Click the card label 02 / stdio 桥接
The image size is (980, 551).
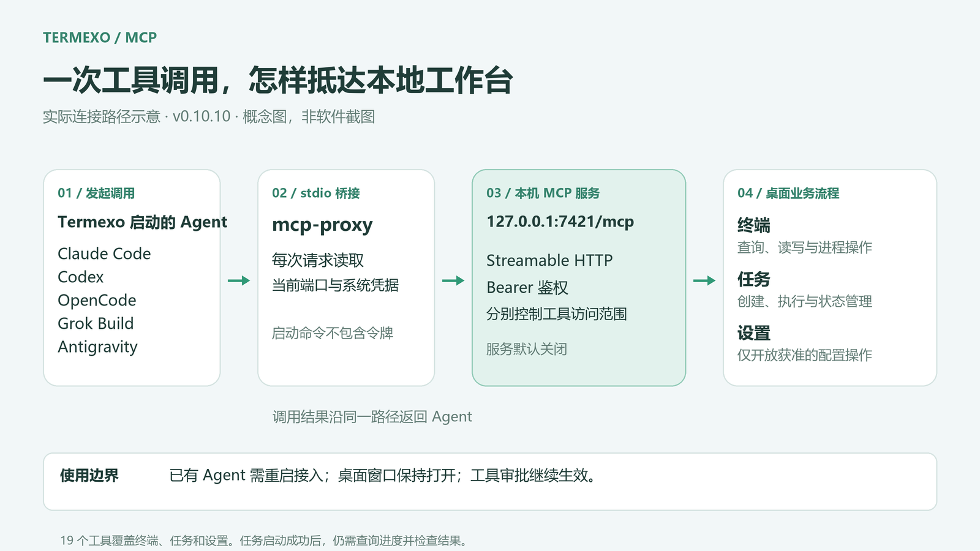click(x=316, y=193)
